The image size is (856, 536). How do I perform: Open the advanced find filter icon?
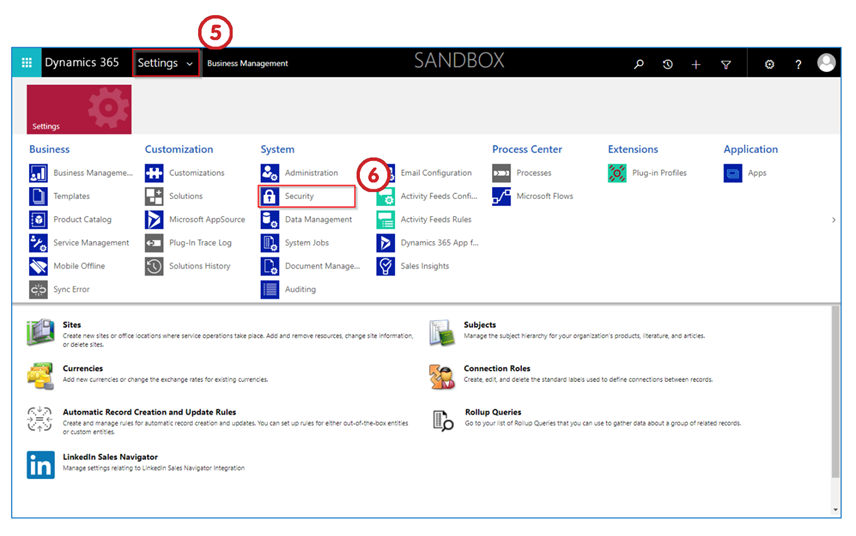[x=726, y=64]
